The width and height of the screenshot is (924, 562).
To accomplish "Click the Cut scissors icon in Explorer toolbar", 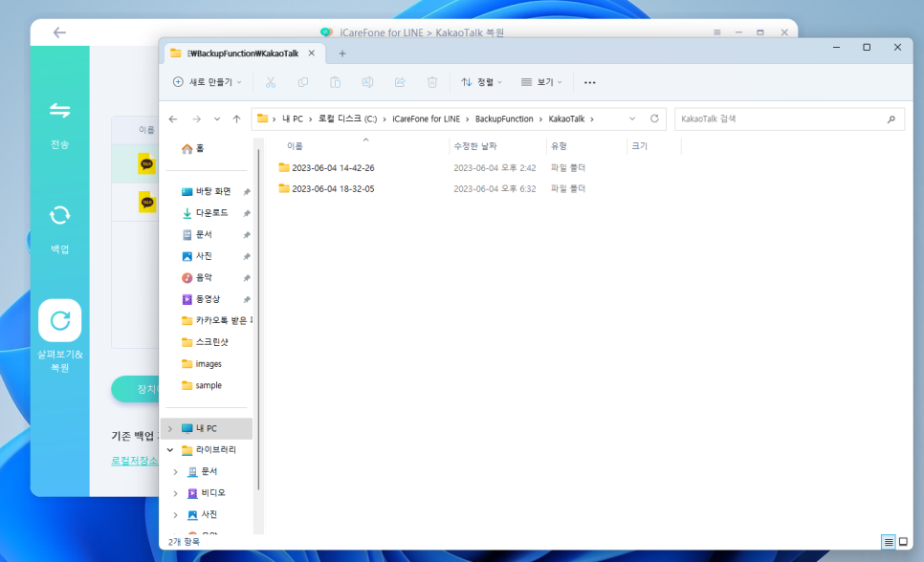I will 271,82.
